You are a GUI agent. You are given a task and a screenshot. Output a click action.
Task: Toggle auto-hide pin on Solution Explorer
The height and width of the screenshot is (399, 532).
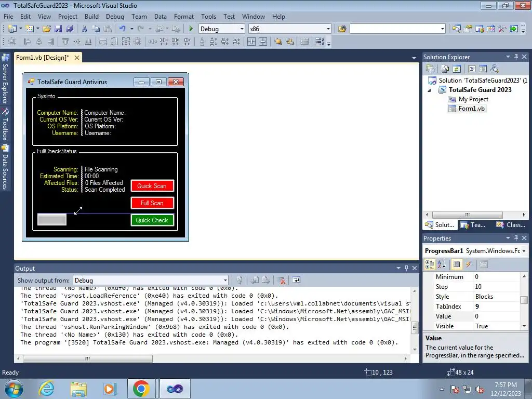(516, 57)
